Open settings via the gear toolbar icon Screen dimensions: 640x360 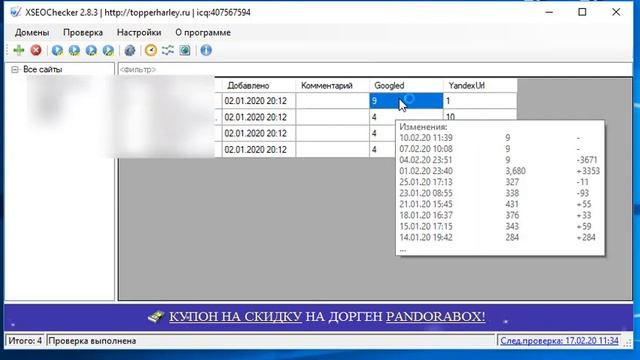[130, 50]
